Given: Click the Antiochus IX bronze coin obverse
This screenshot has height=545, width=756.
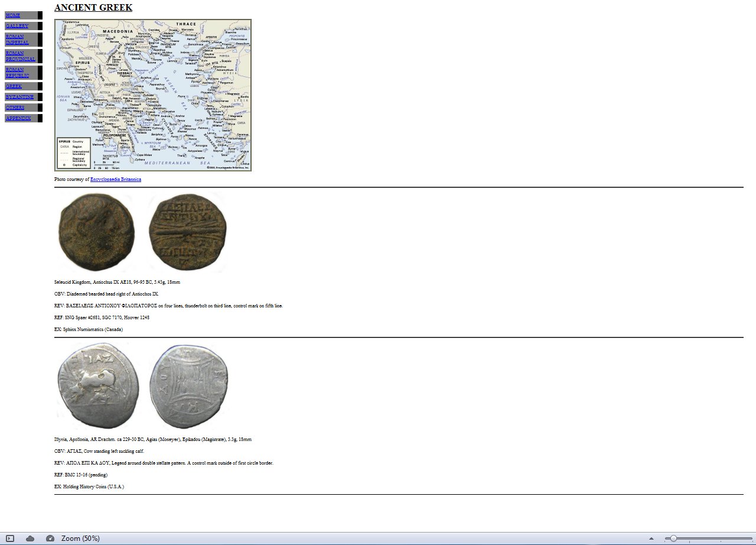Looking at the screenshot, I should (96, 232).
